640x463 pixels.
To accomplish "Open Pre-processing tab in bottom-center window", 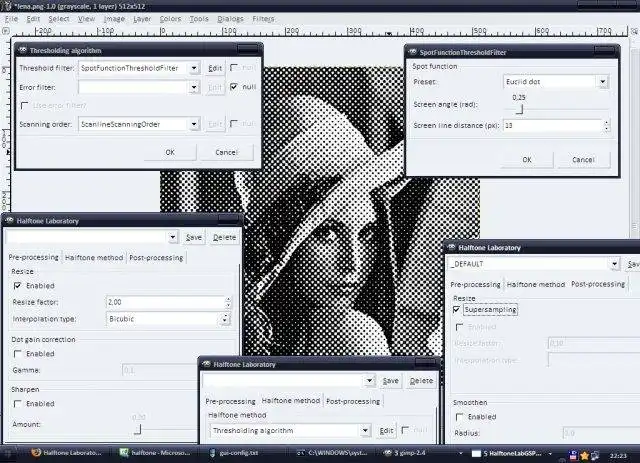I will [x=230, y=401].
